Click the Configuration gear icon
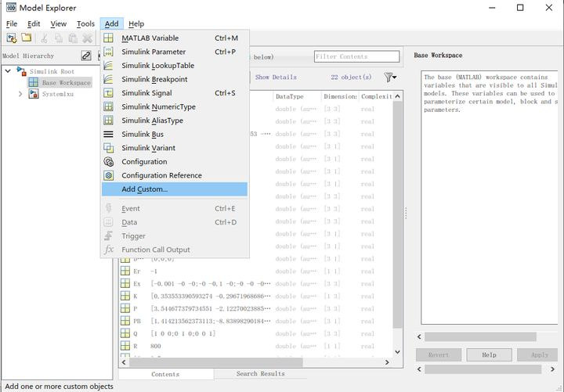This screenshot has height=392, width=564. 108,162
